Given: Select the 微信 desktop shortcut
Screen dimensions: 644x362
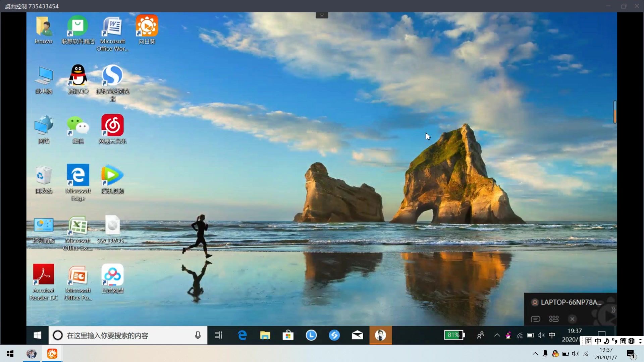Looking at the screenshot, I should pyautogui.click(x=78, y=130).
